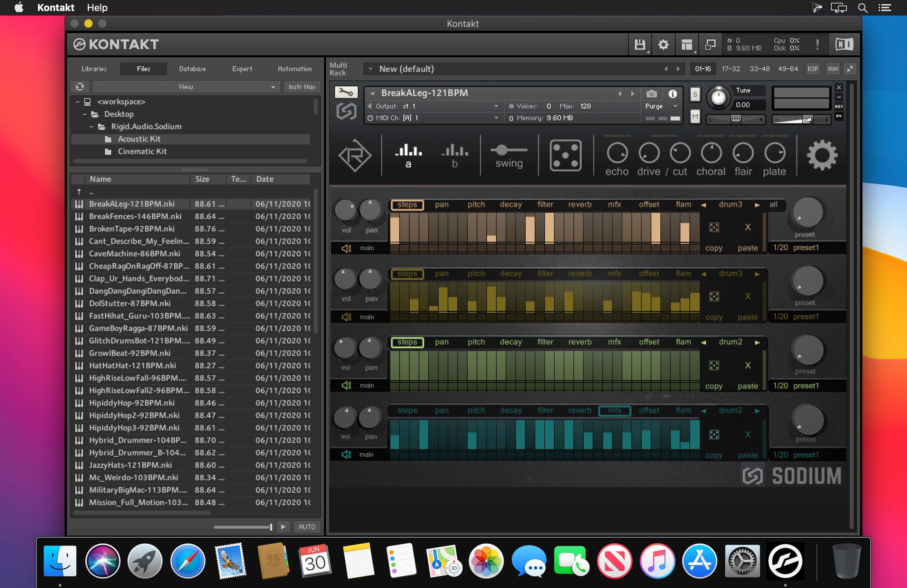This screenshot has width=907, height=588.
Task: Click the large randomize dice icon
Action: click(x=565, y=155)
